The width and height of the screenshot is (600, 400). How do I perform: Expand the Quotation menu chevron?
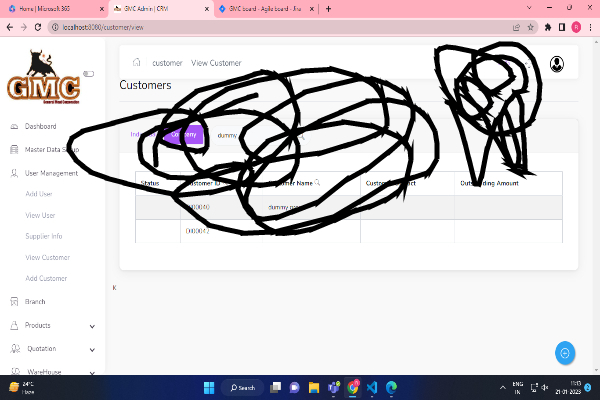(92, 349)
